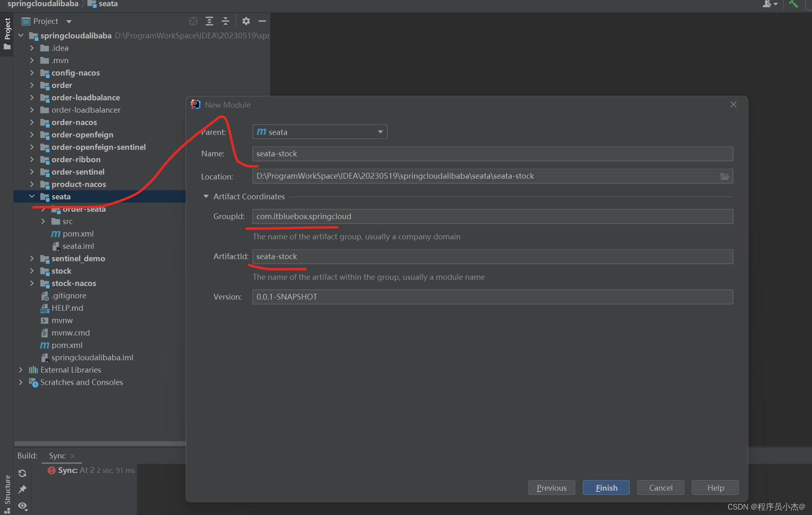Expand the External Libraries node

[x=21, y=370]
